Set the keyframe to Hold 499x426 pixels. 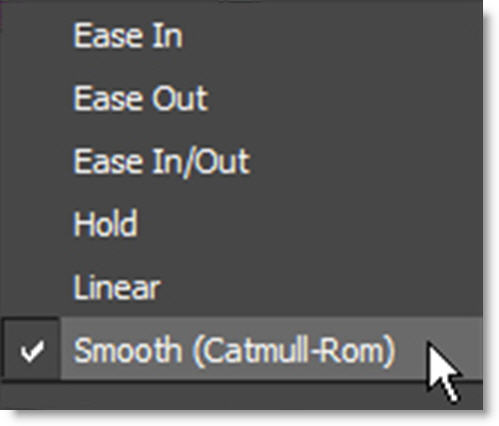pos(241,224)
